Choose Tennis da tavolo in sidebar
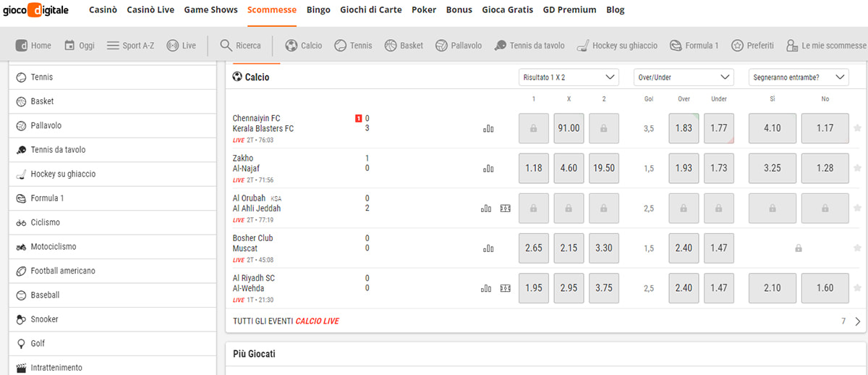 point(112,150)
